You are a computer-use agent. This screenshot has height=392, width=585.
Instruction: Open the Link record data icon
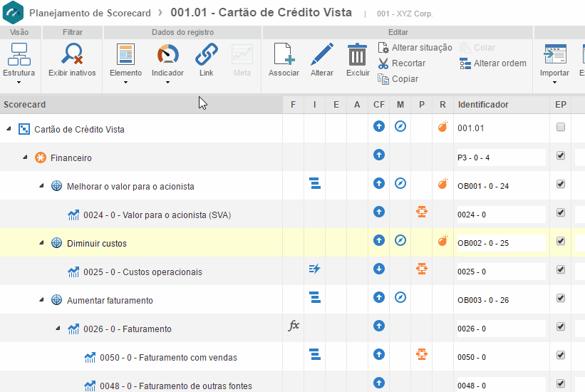pyautogui.click(x=206, y=55)
